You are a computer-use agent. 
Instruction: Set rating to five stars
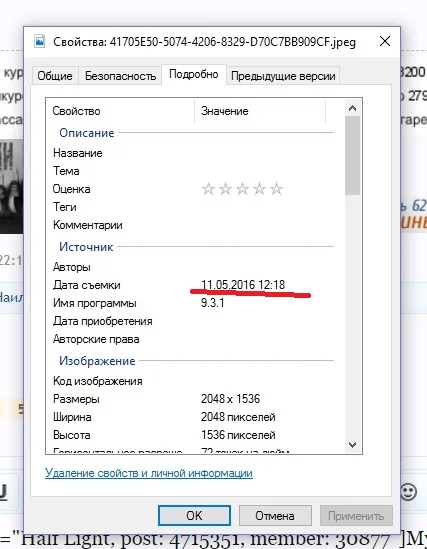[x=276, y=189]
